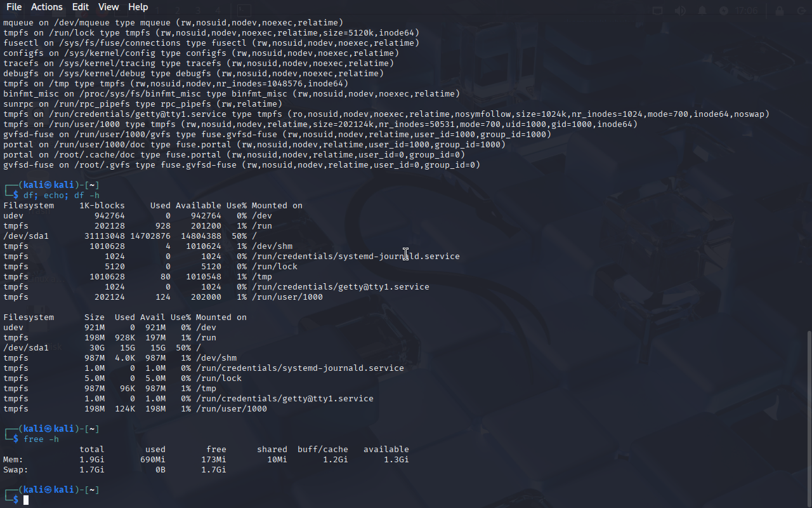This screenshot has width=812, height=508.
Task: Click the '1.9Gi' total memory value
Action: point(92,459)
